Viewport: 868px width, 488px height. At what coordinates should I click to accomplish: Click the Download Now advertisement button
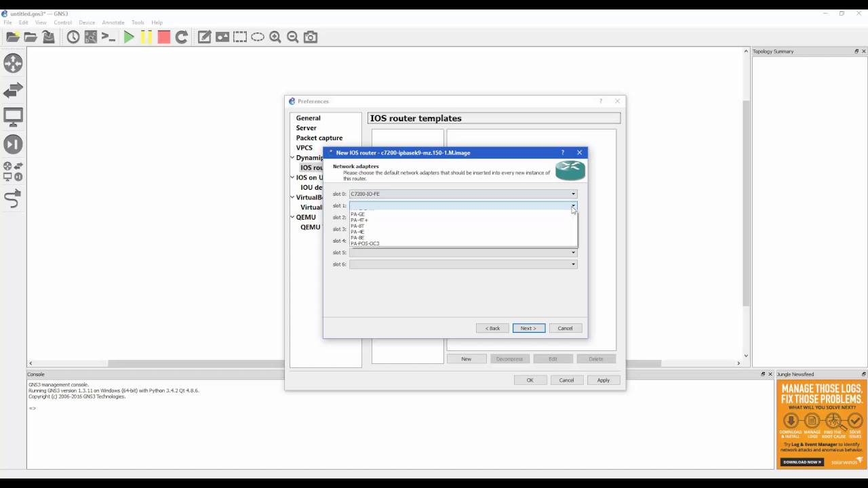pyautogui.click(x=802, y=462)
